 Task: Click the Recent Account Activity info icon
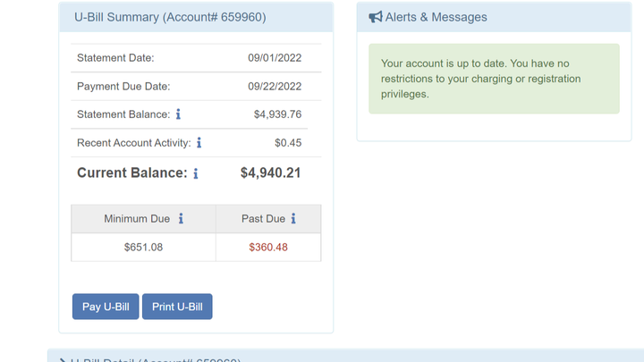pos(199,143)
